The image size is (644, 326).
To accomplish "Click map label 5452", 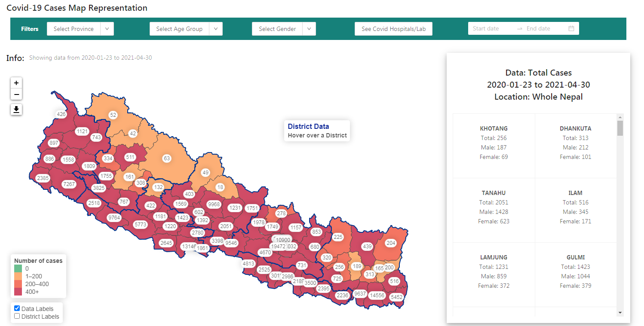I will [x=396, y=297].
